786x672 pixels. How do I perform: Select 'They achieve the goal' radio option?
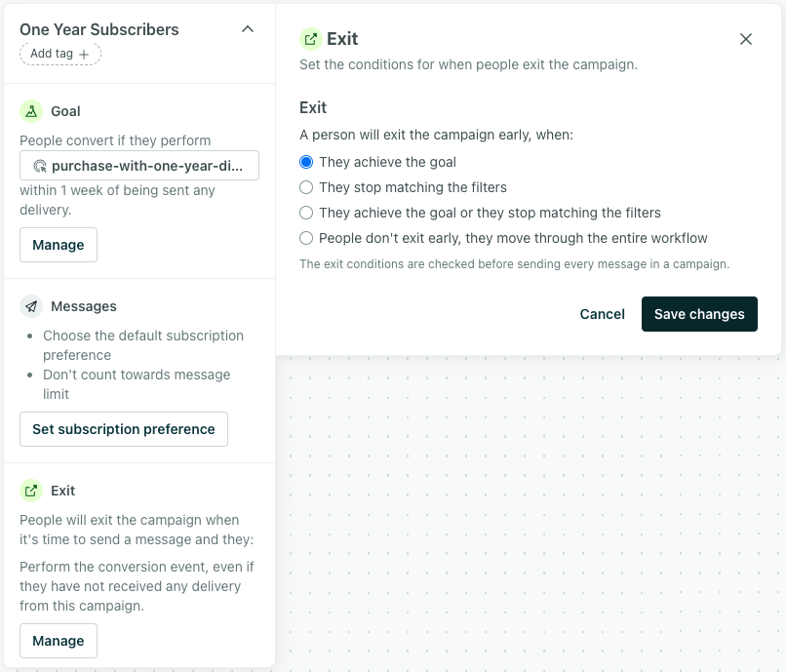click(306, 162)
